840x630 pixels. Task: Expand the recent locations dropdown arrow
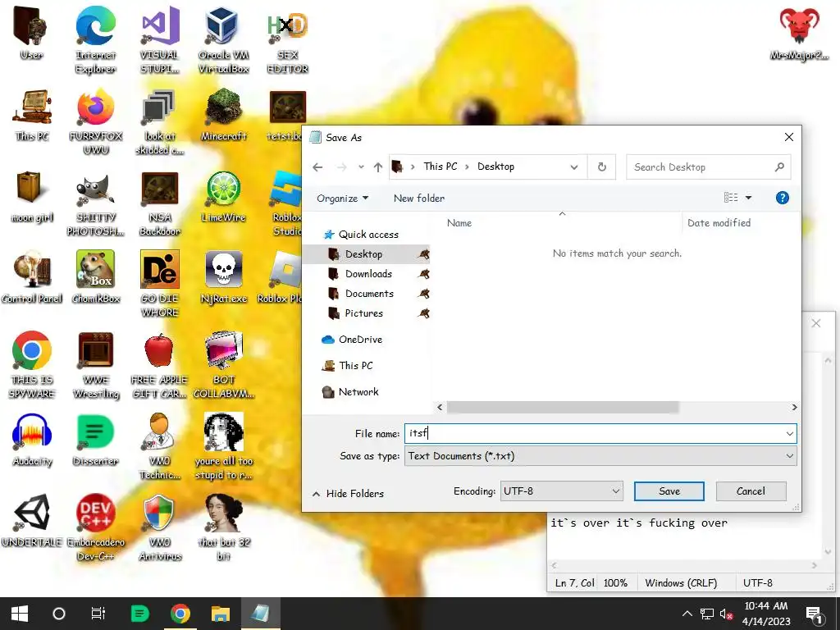(361, 167)
